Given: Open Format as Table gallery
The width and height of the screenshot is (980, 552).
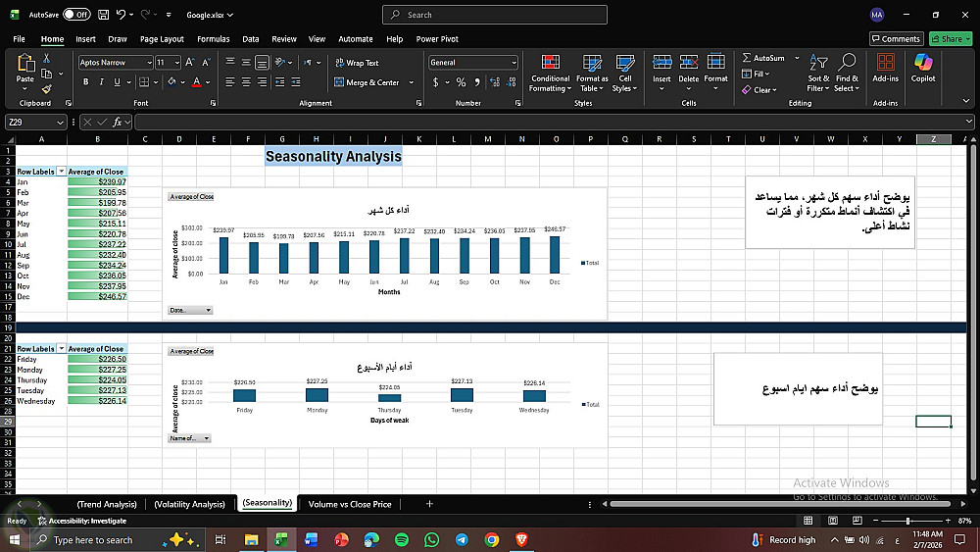Looking at the screenshot, I should (592, 74).
